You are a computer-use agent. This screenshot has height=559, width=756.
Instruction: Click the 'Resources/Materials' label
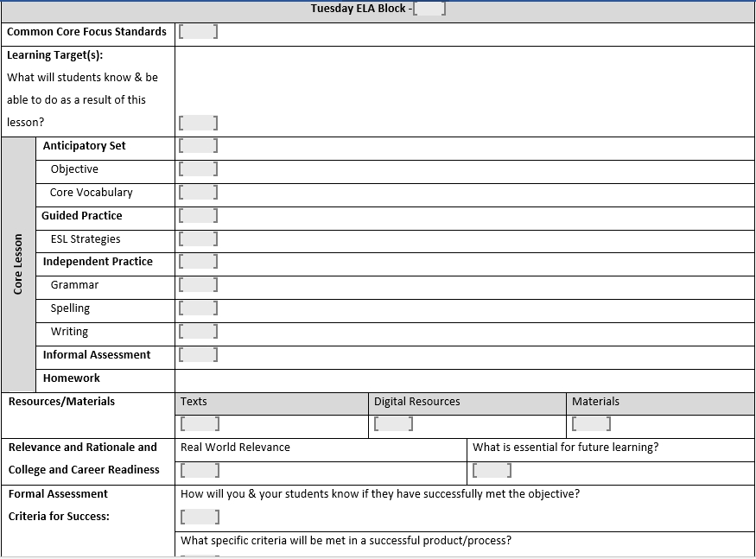(x=61, y=401)
